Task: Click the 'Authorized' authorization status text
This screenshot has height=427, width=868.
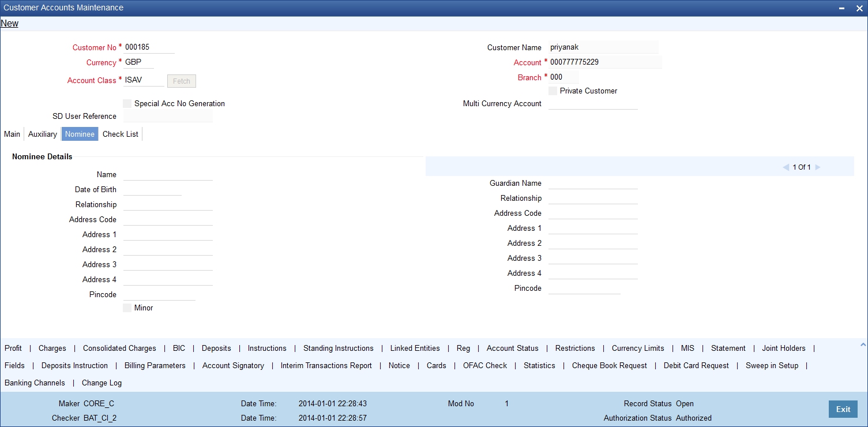Action: coord(694,418)
